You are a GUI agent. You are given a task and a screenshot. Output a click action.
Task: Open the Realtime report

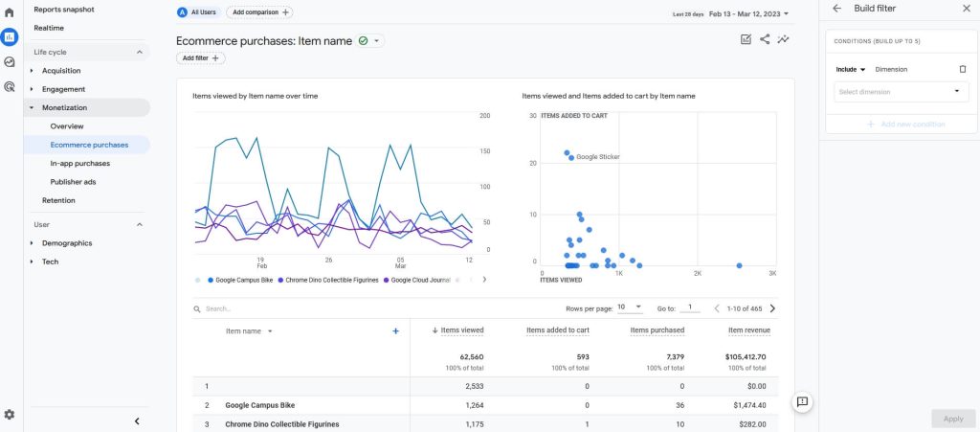click(49, 28)
